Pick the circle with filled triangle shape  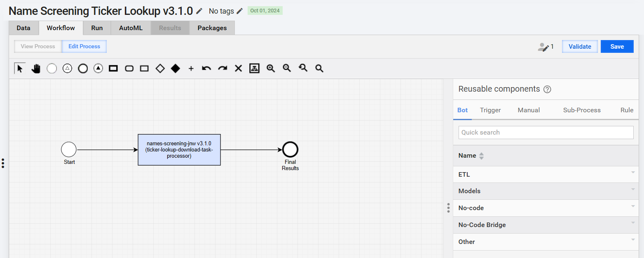tap(98, 69)
